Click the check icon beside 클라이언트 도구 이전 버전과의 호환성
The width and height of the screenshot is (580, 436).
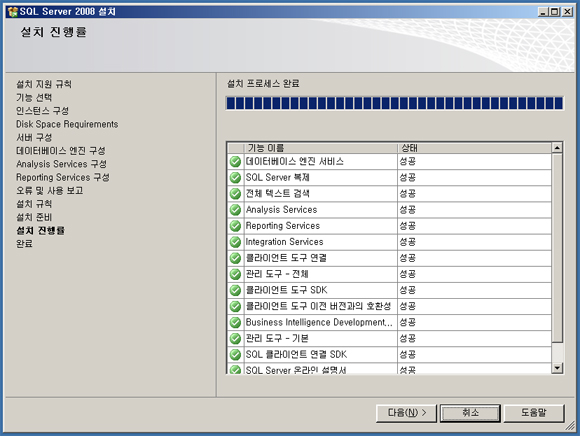(x=235, y=307)
